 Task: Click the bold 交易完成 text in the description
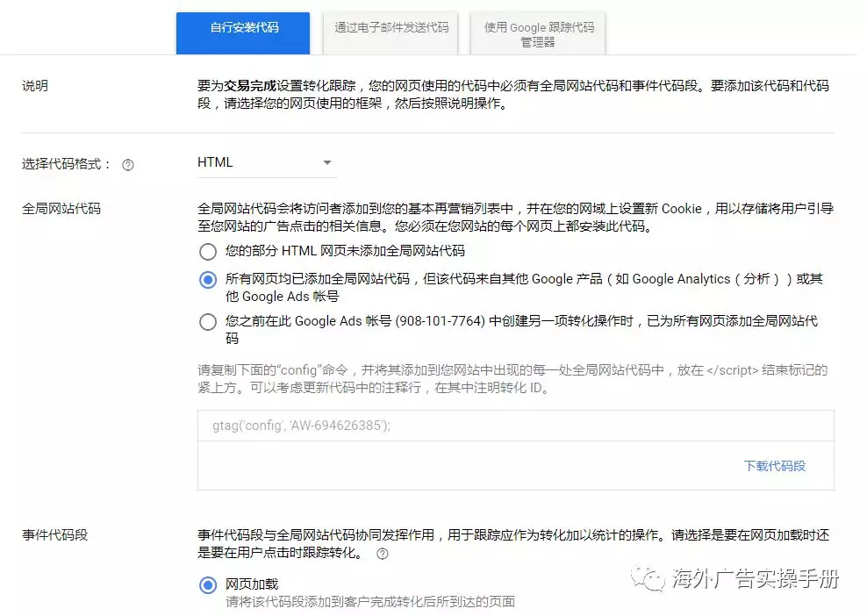250,86
